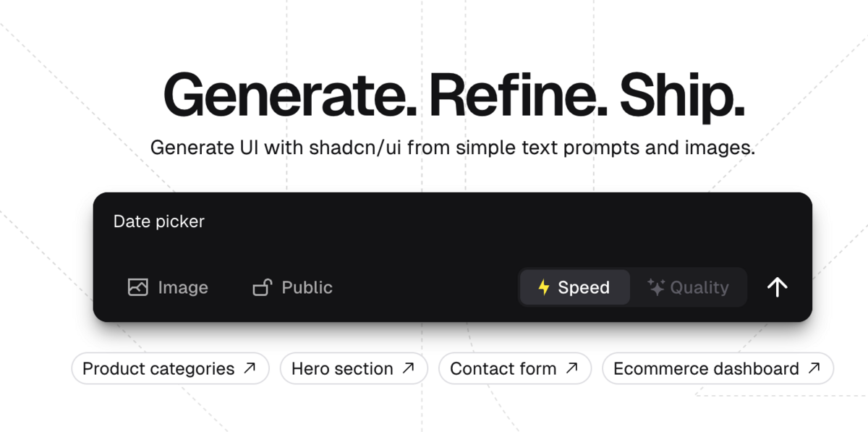Click the arrow icon on Product categories
Viewport: 868px width, 432px height.
pos(250,368)
